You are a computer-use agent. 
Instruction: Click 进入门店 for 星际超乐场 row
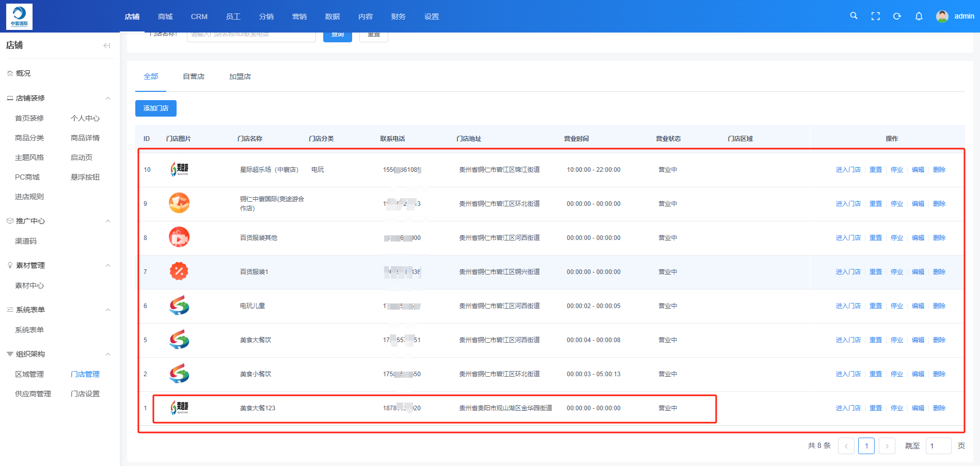[848, 169]
